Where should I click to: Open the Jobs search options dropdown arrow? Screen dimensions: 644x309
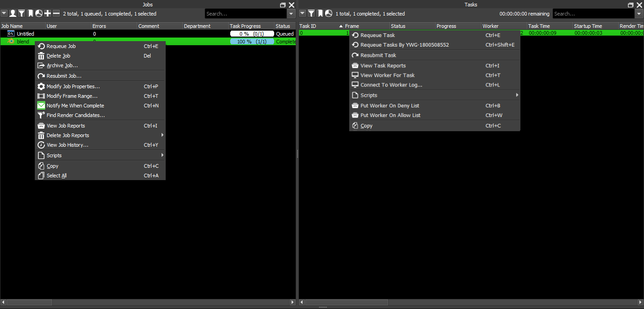point(291,14)
